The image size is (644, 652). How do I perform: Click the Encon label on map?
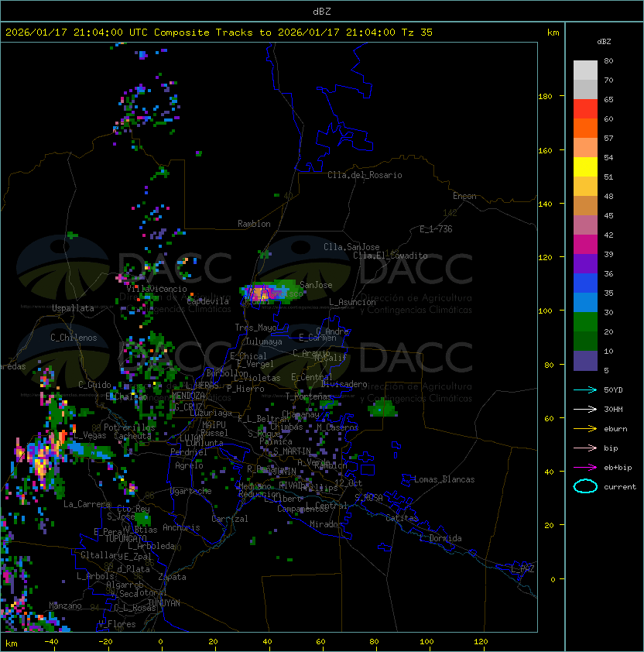464,196
